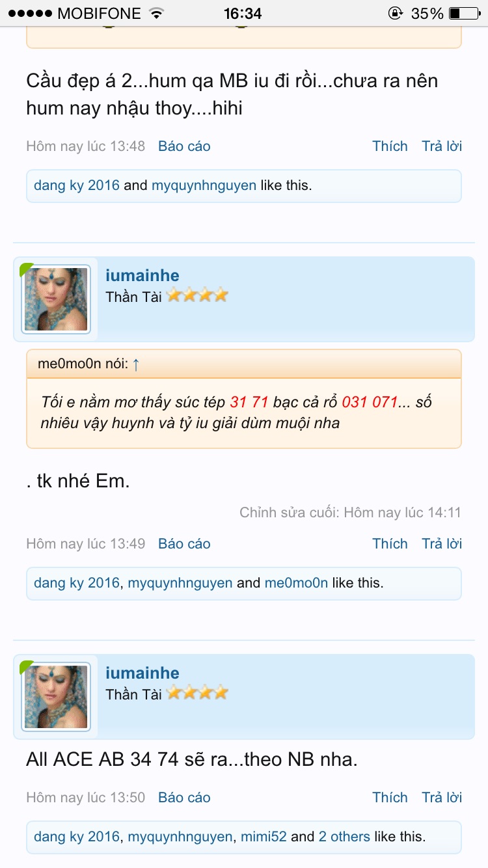Open mimi52's profile link
488x868 pixels.
[x=264, y=837]
